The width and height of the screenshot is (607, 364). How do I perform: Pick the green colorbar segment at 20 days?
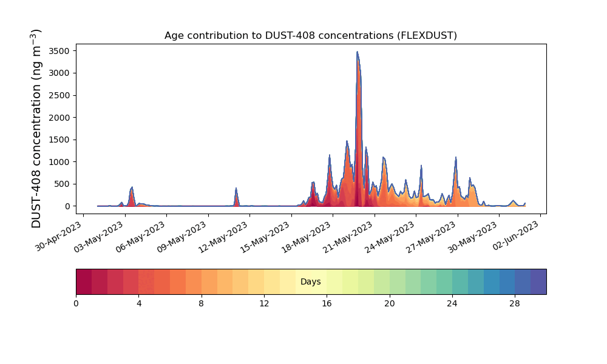point(398,281)
